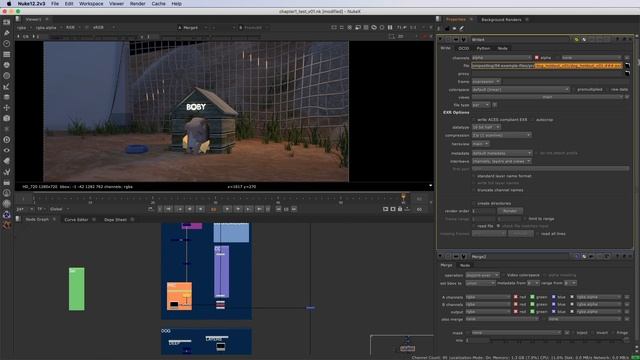Open the CaraVR nodes toolbar icon
This screenshot has width=640, height=360.
point(7,214)
